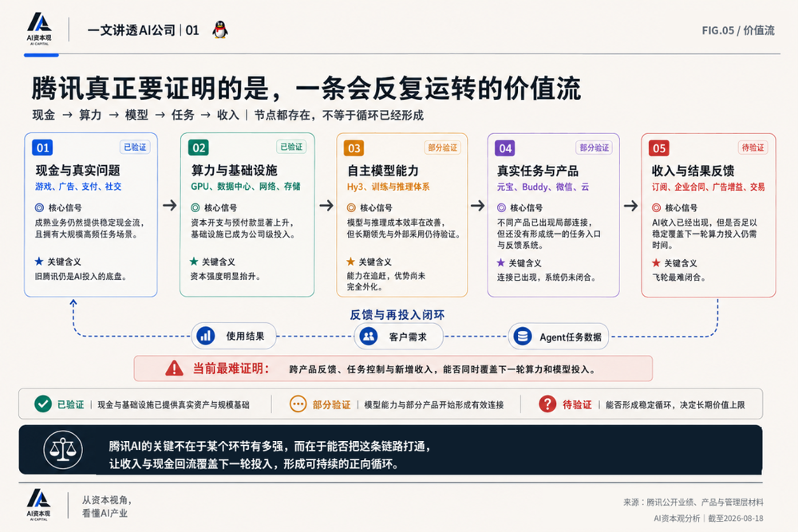Click the people icon beside 客户需求
The width and height of the screenshot is (798, 532).
pyautogui.click(x=369, y=336)
